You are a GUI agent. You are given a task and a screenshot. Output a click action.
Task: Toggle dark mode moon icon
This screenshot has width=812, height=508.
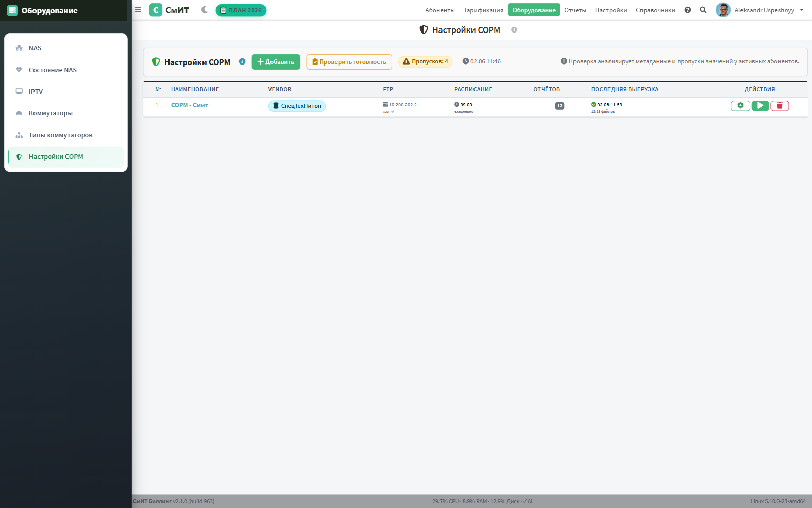pyautogui.click(x=205, y=10)
